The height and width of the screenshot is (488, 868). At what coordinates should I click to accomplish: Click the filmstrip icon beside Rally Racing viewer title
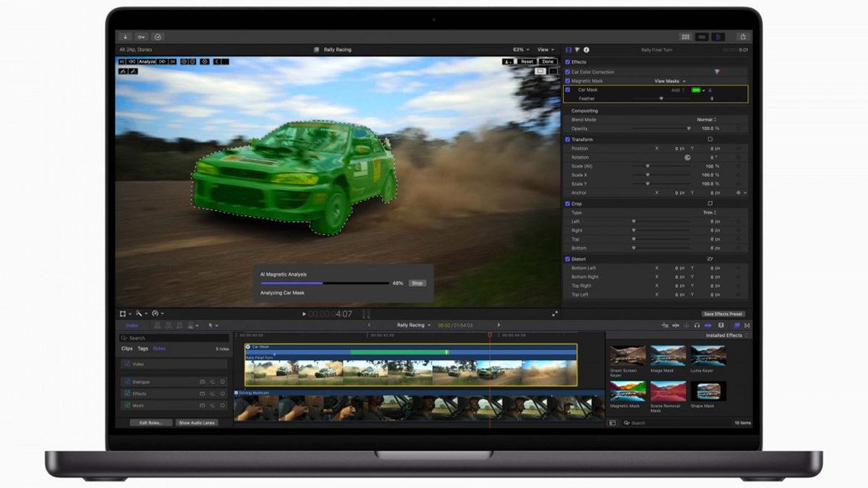click(x=317, y=49)
